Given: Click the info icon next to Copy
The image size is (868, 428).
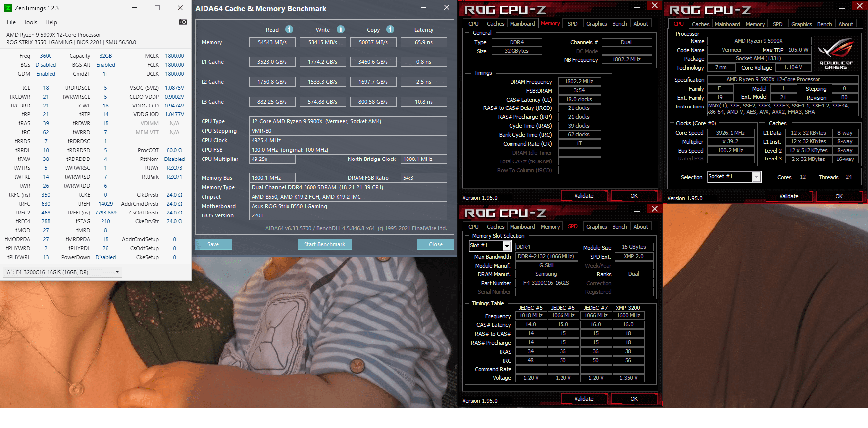Looking at the screenshot, I should pos(390,29).
